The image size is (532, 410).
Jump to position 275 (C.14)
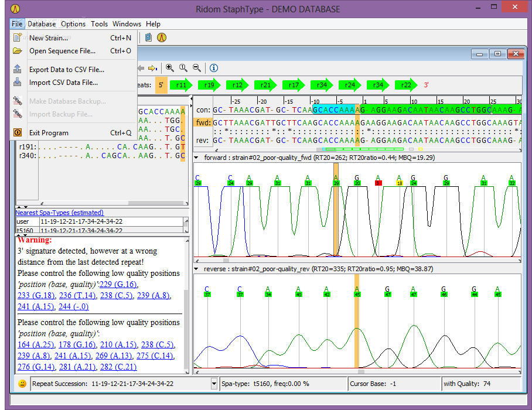tap(155, 356)
